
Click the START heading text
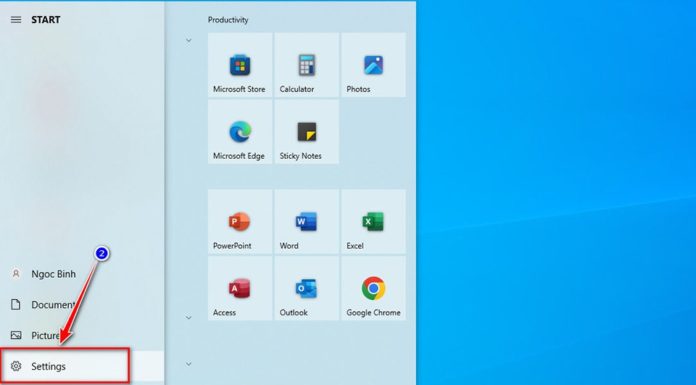tap(46, 20)
